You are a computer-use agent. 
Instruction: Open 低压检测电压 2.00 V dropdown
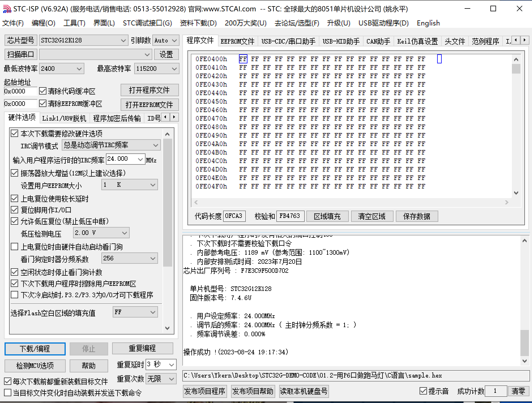(x=101, y=233)
